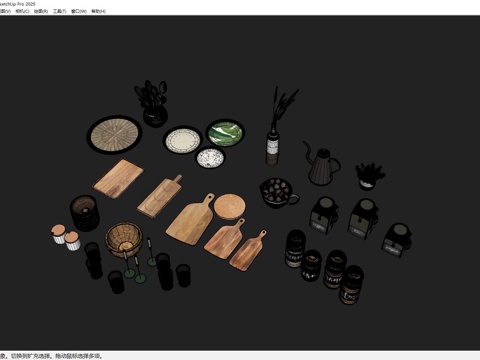Image resolution: width=480 pixels, height=360 pixels.
Task: Select the large paddle cutting board
Action: click(x=191, y=219)
